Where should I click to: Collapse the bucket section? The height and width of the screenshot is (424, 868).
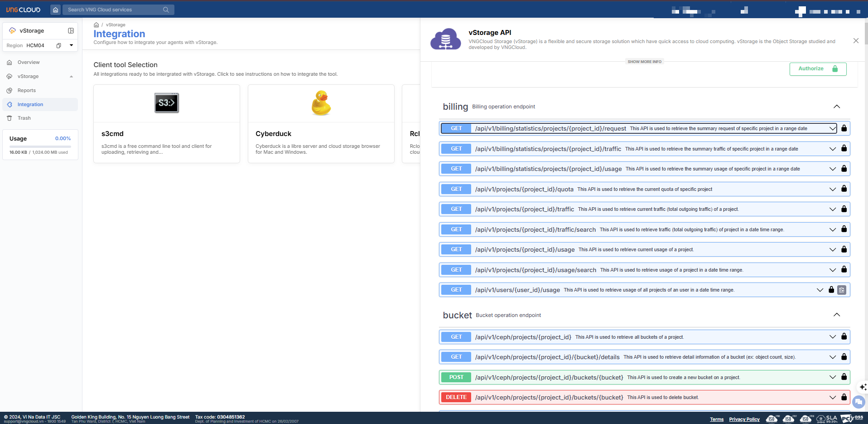[x=837, y=315]
